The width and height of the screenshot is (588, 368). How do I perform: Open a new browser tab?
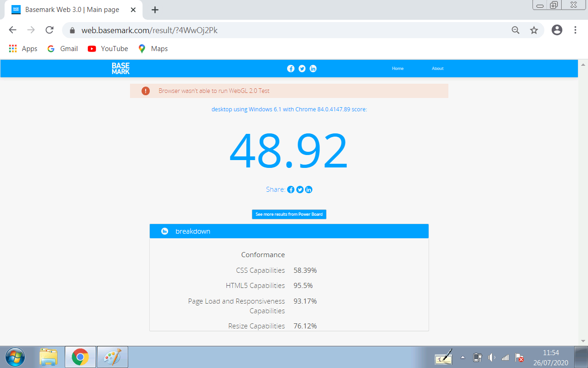[155, 10]
